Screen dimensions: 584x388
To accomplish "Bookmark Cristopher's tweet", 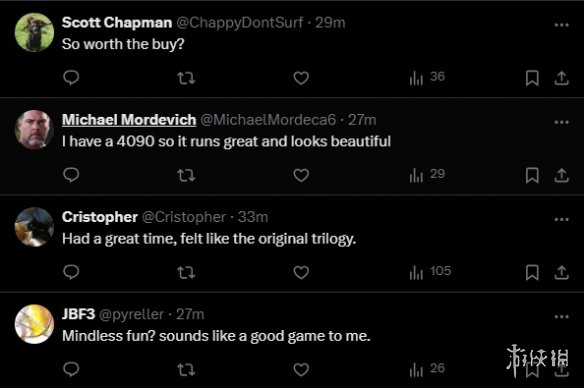I will point(532,273).
